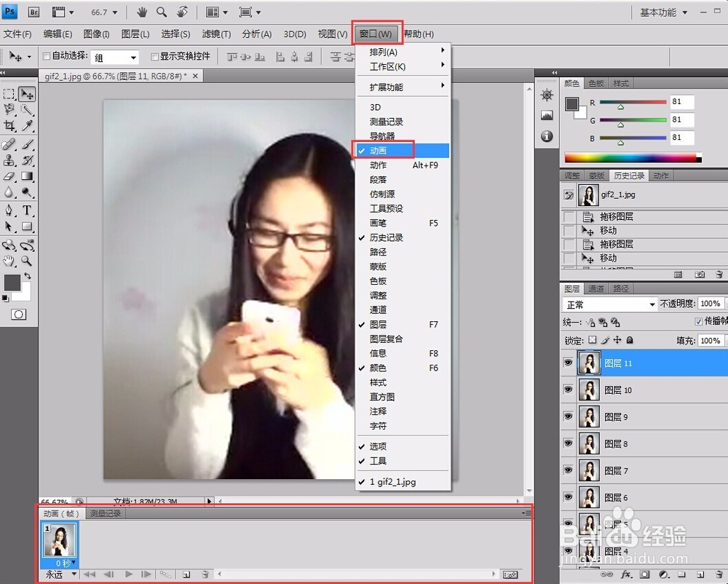This screenshot has width=728, height=584.
Task: Select the Dodge tool
Action: point(27,192)
